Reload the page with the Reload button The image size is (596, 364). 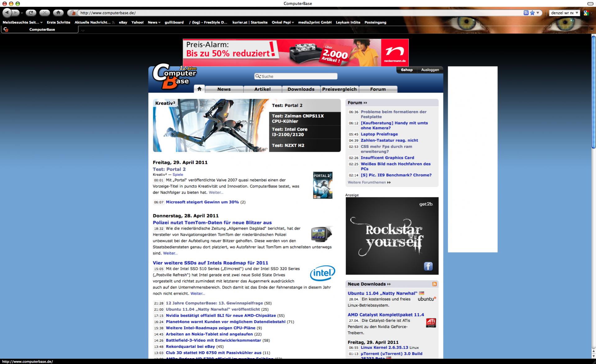[31, 13]
